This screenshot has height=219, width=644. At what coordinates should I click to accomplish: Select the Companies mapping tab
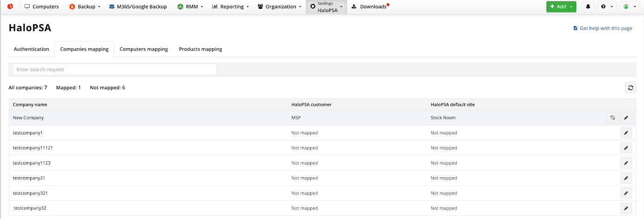click(85, 49)
